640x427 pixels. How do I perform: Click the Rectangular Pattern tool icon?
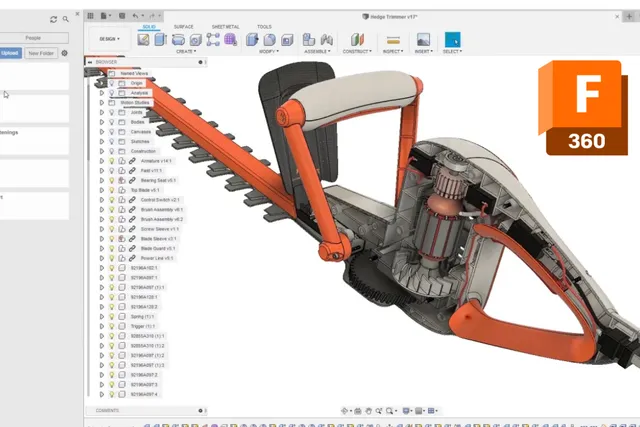pyautogui.click(x=213, y=40)
